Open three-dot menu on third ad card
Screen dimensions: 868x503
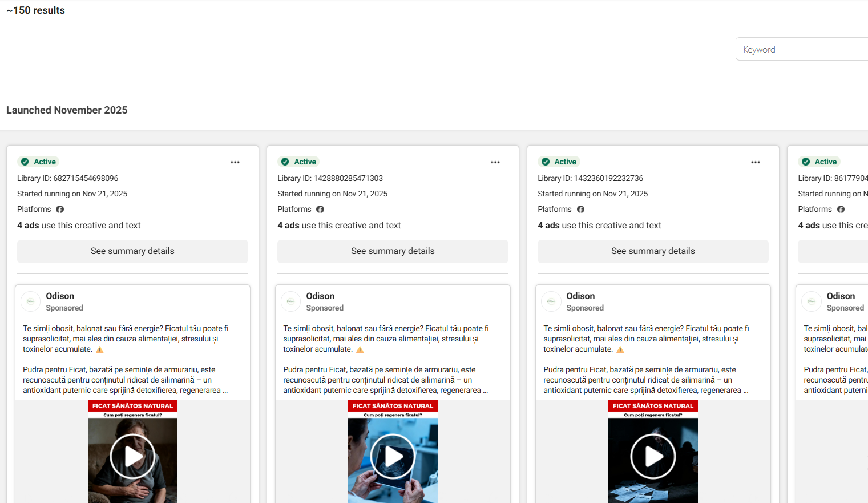(x=756, y=162)
